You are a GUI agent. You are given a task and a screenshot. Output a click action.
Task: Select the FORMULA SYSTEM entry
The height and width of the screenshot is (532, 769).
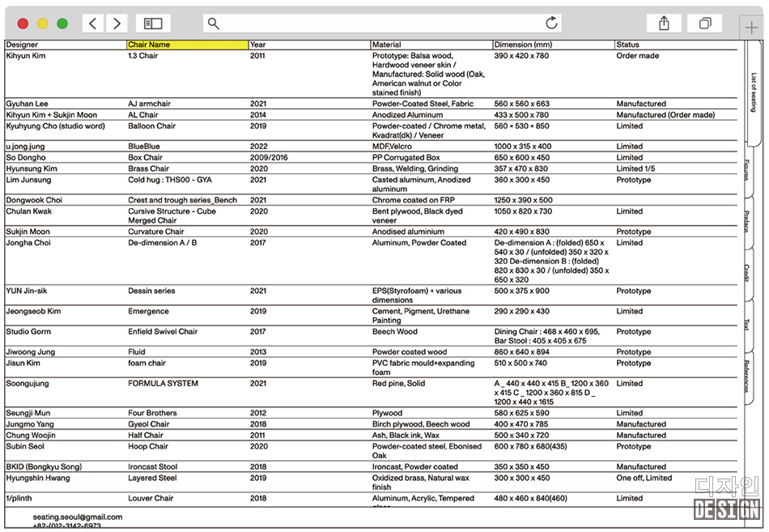[x=164, y=383]
